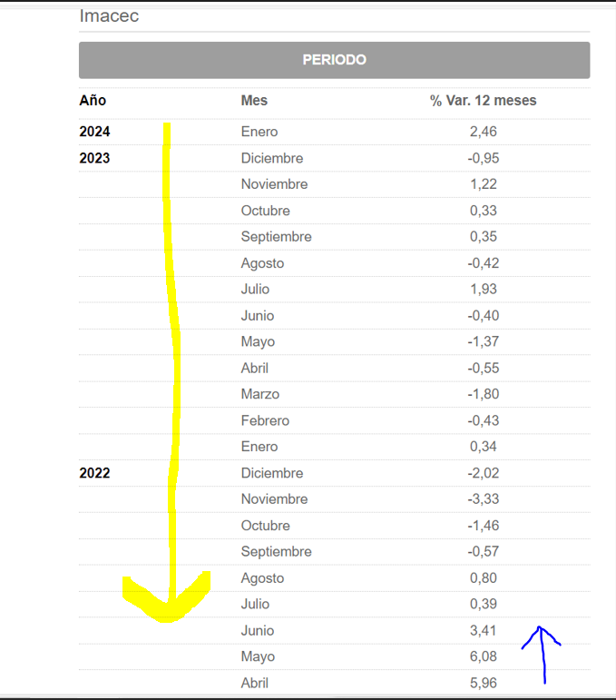
Task: Click the Imacec title text
Action: (109, 16)
